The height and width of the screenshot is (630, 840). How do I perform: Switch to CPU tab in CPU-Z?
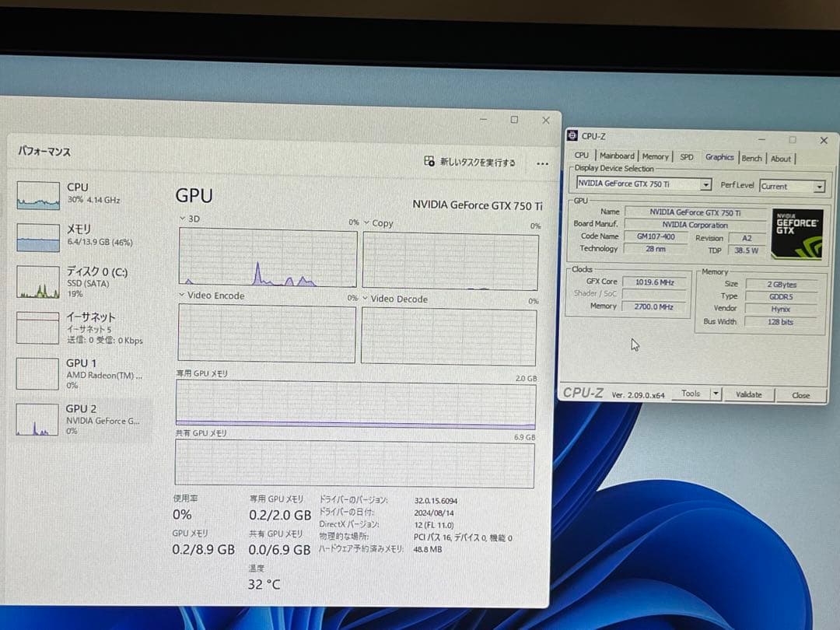[x=581, y=156]
